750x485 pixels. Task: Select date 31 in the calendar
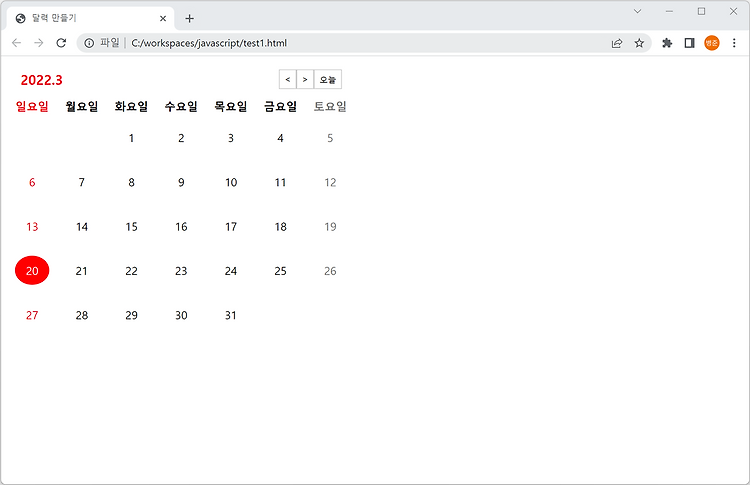231,315
